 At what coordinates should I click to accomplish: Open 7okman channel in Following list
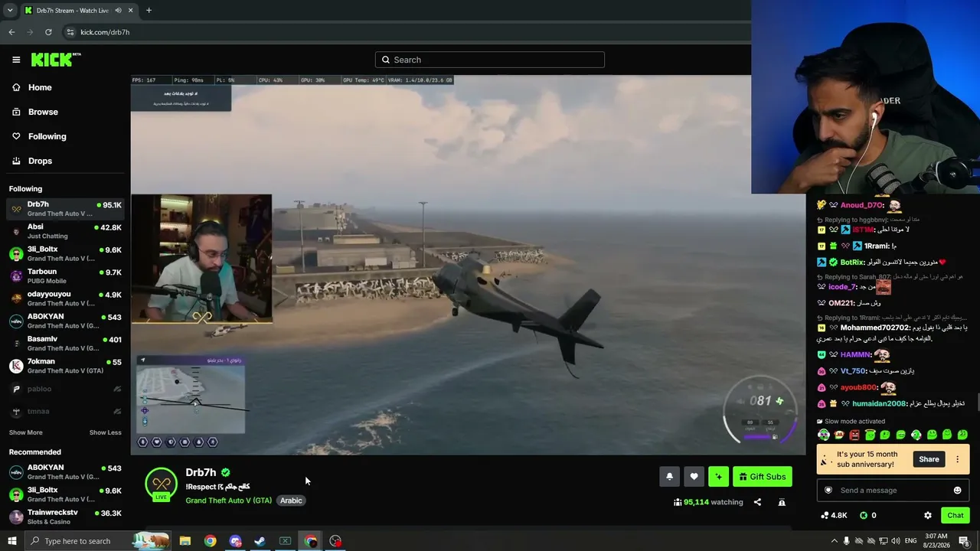(65, 366)
